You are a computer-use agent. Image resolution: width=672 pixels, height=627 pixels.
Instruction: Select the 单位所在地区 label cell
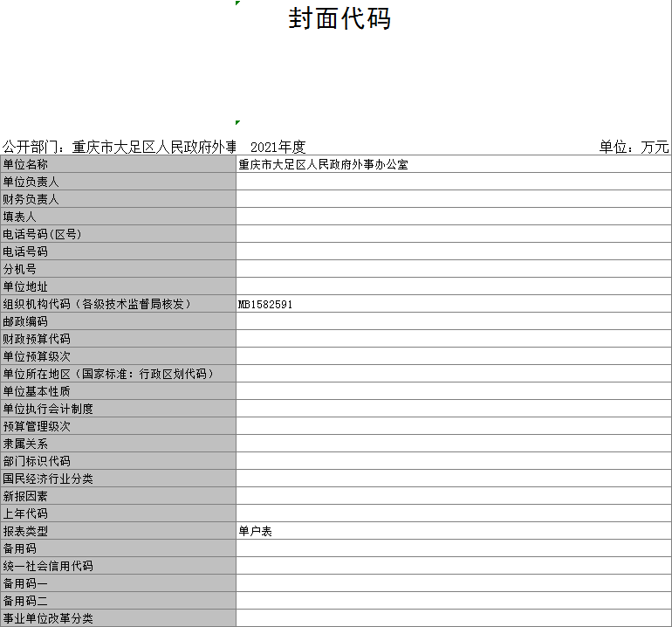coord(119,374)
